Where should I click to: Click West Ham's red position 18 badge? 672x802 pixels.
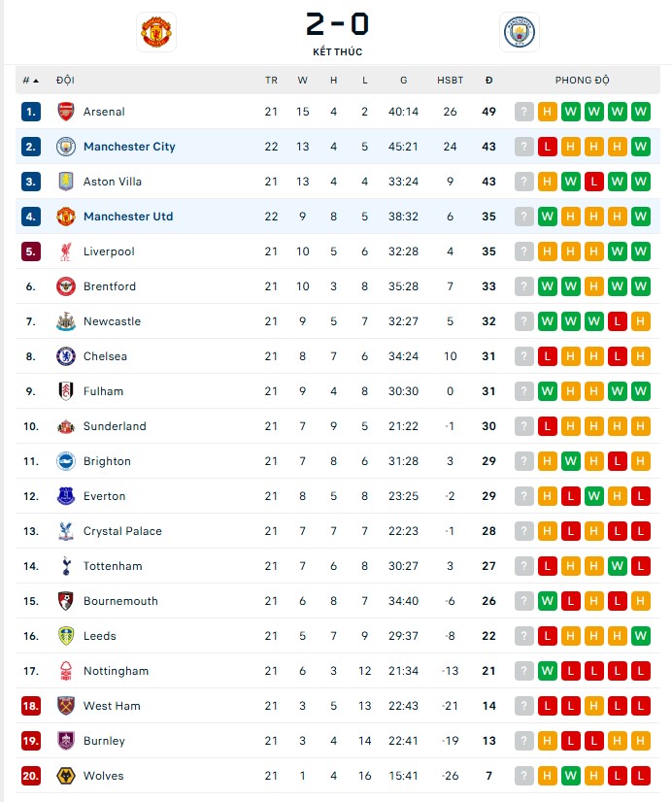31,706
